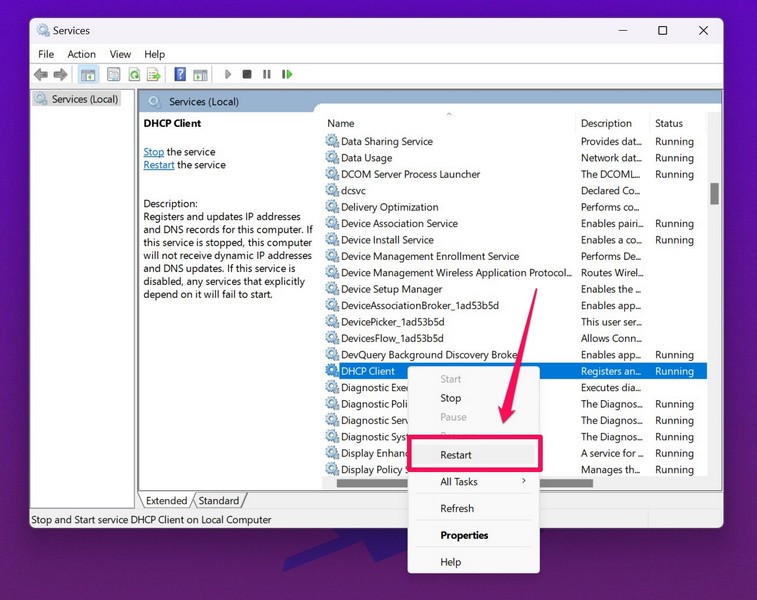Screen dimensions: 757x600
Task: Click the Refresh toolbar icon
Action: (134, 74)
